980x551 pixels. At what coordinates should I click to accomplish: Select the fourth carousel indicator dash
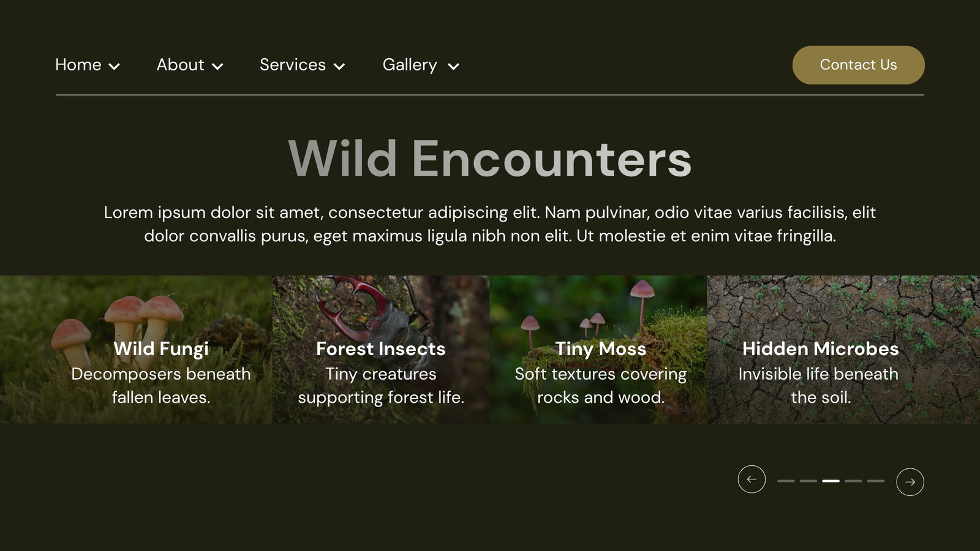[853, 481]
